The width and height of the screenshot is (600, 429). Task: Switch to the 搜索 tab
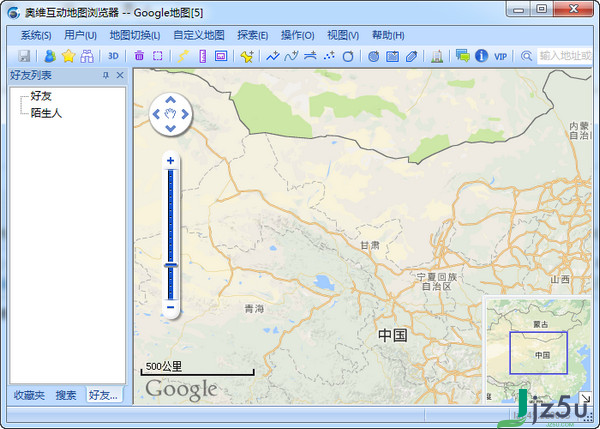[x=66, y=395]
